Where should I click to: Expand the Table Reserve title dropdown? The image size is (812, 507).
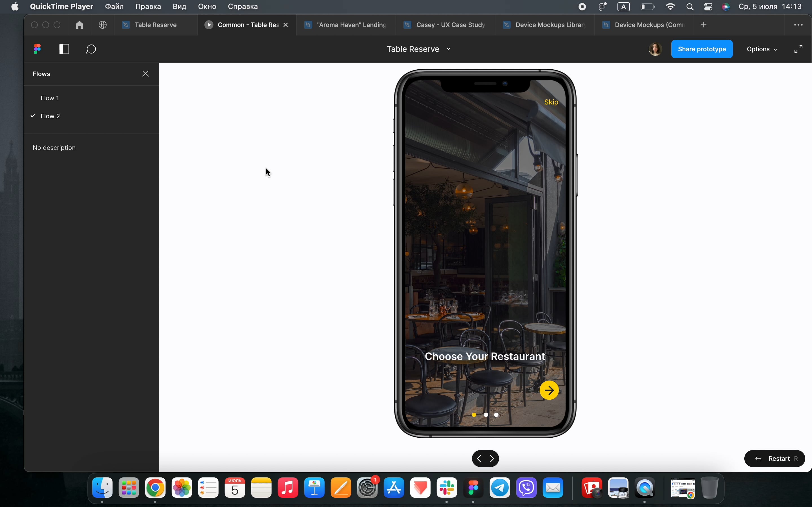coord(418,49)
